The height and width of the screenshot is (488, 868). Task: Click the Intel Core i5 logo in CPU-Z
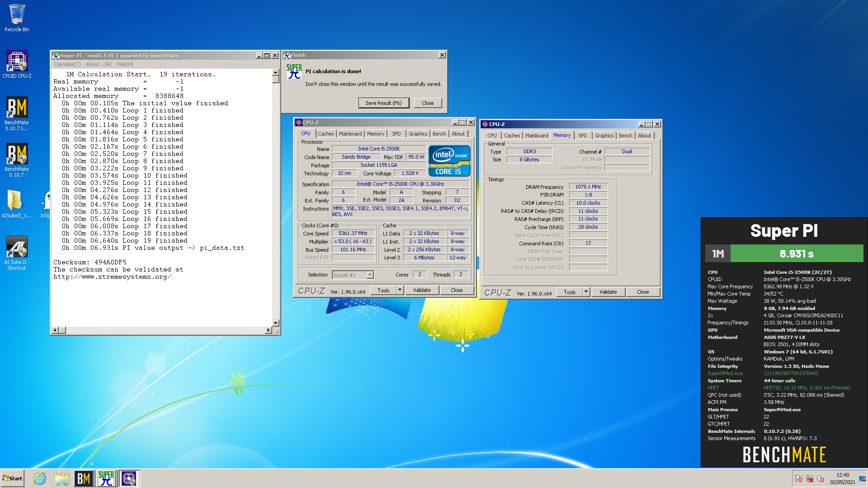pos(449,161)
